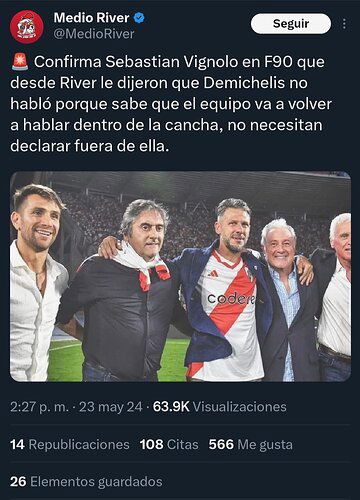Viewport: 360px width, 500px height.
Task: View the 108 Citas list
Action: 169,444
